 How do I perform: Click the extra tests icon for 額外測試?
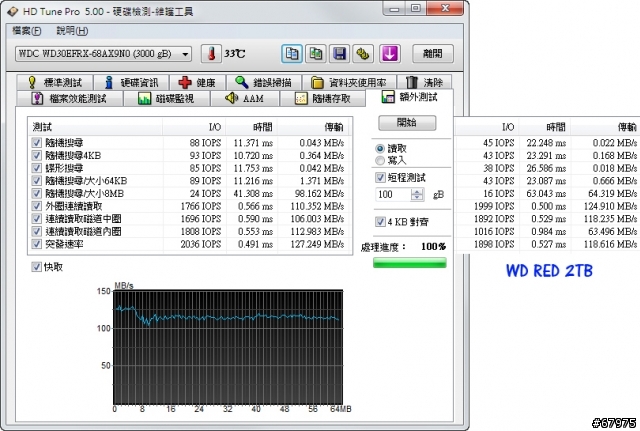[388, 97]
